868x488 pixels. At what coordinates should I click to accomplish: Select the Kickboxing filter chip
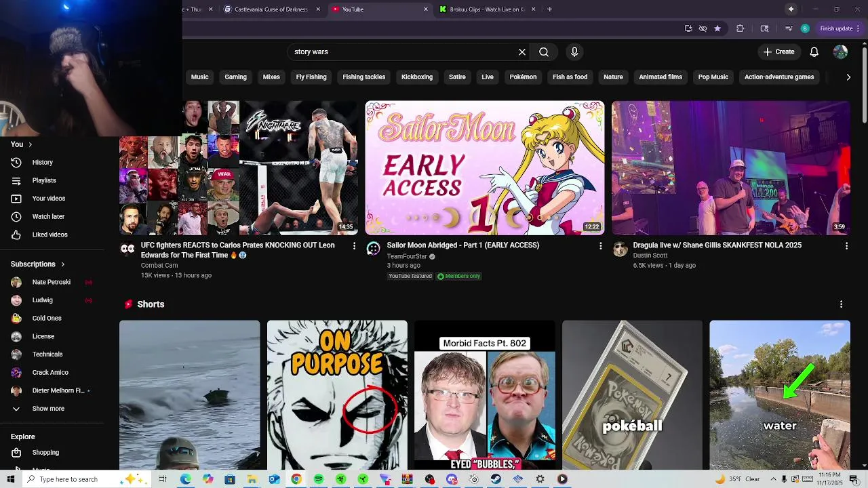[x=417, y=77]
